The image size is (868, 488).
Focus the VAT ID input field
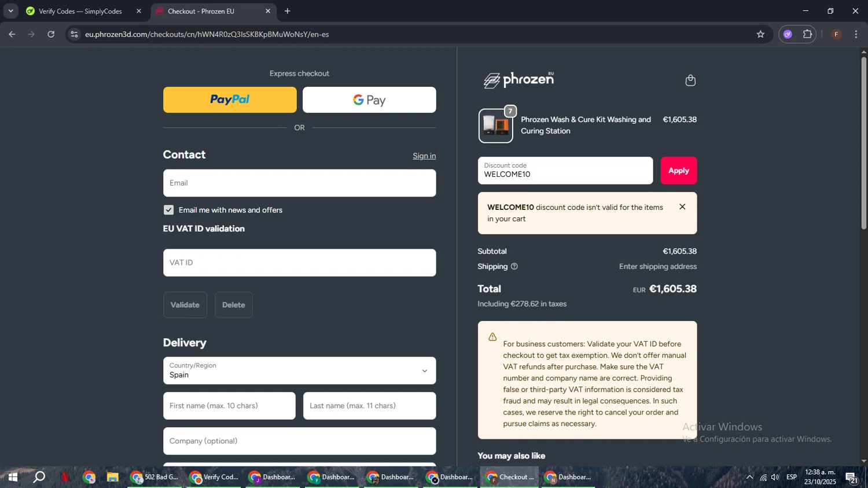pyautogui.click(x=299, y=263)
